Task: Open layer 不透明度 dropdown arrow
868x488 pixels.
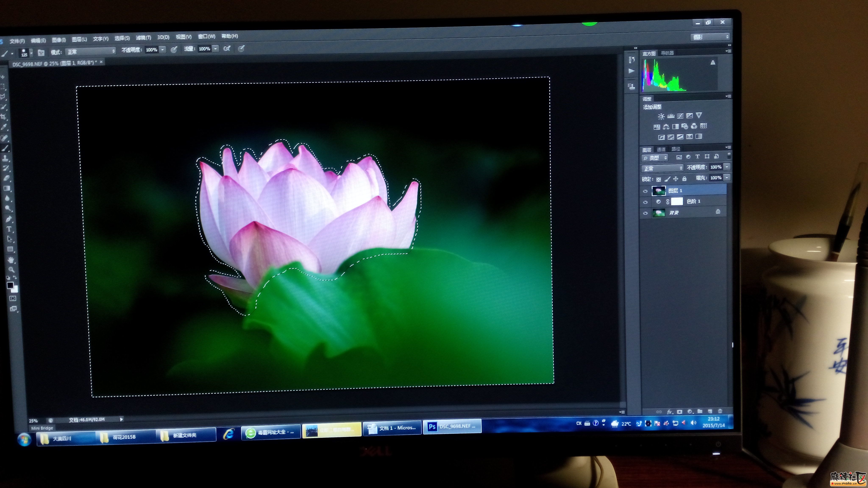Action: click(x=727, y=167)
